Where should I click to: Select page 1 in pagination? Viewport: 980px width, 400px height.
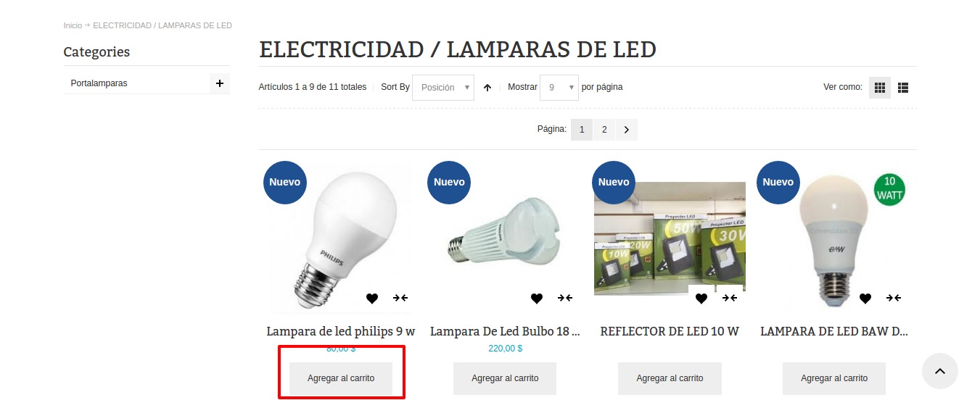(582, 130)
